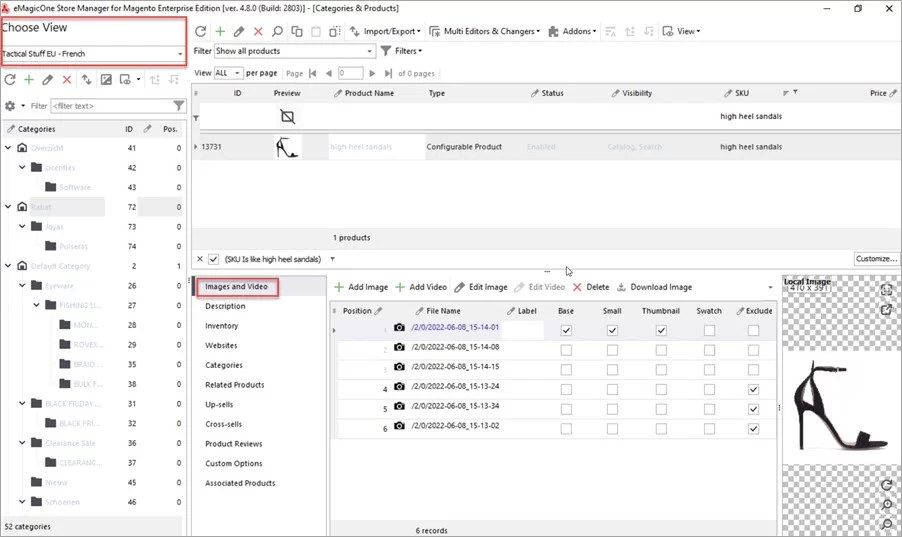Delete the category with the red X icon
Image resolution: width=902 pixels, height=537 pixels.
pos(67,79)
